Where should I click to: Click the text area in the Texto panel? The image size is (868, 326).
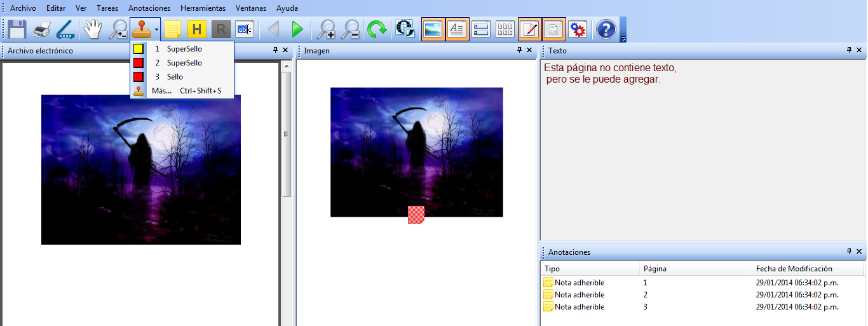point(703,149)
